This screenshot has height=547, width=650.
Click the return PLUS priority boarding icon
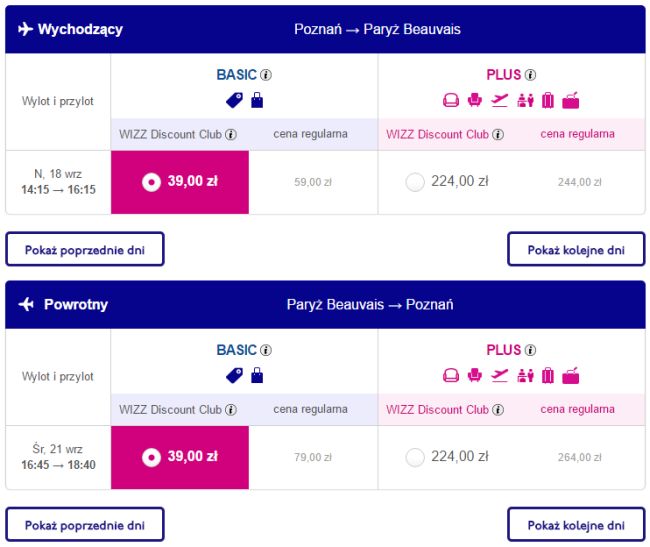[x=500, y=376]
